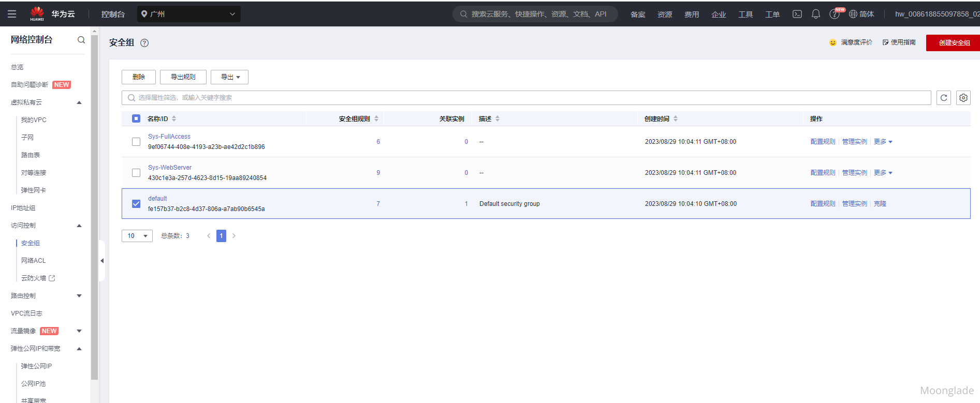Click help icon beside 安全组 title
The width and height of the screenshot is (980, 403).
144,43
